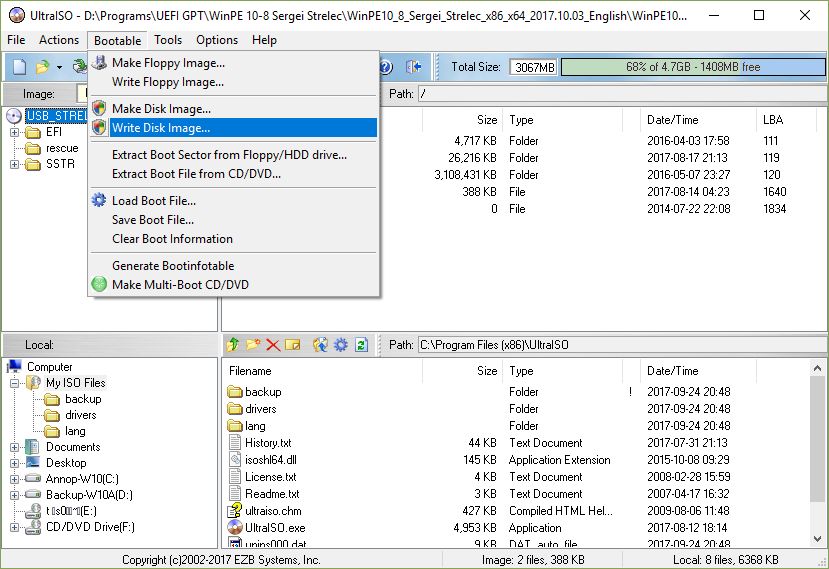
Task: Click the scroll up arrow in local list
Action: point(817,368)
